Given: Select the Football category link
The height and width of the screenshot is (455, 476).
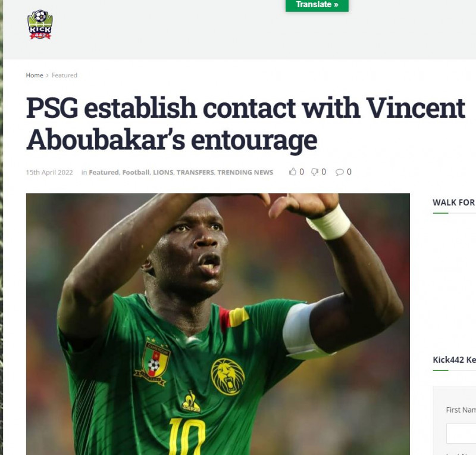Looking at the screenshot, I should (x=136, y=172).
